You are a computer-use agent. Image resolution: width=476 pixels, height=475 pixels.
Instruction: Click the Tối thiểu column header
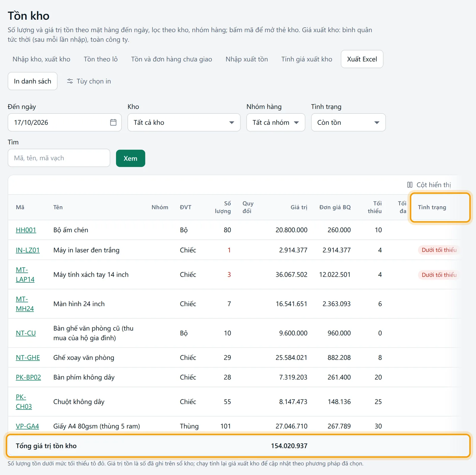(375, 207)
